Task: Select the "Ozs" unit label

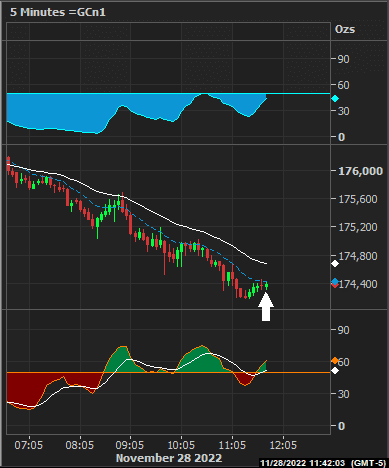Action: coord(345,29)
